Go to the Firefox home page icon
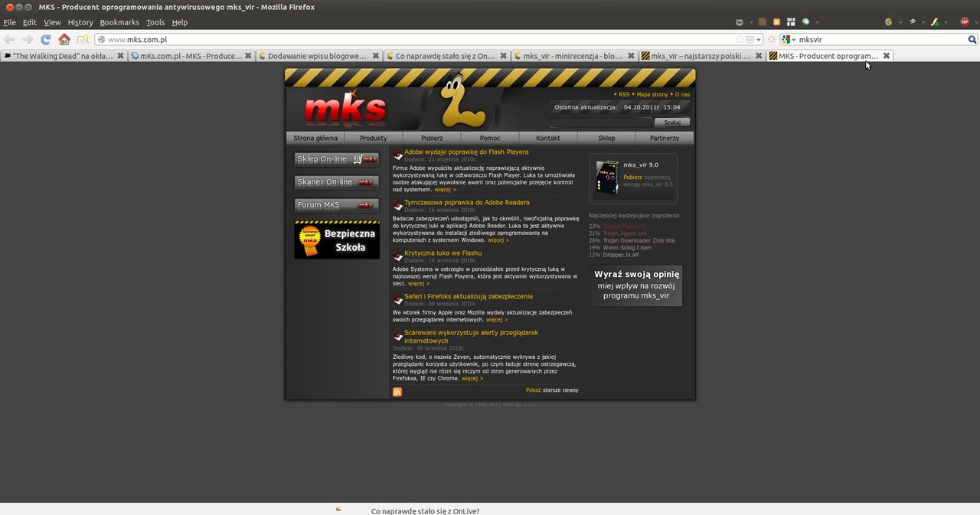The image size is (980, 515). coord(64,39)
